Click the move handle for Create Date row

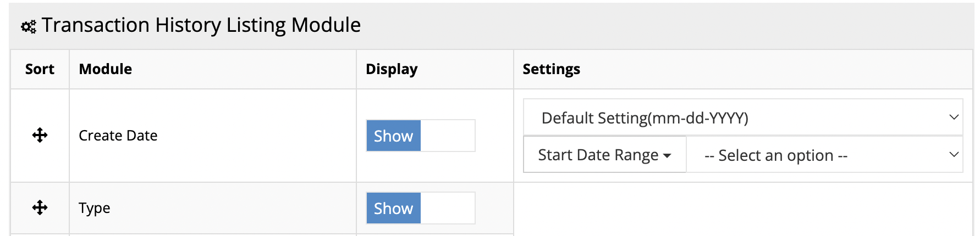coord(40,136)
